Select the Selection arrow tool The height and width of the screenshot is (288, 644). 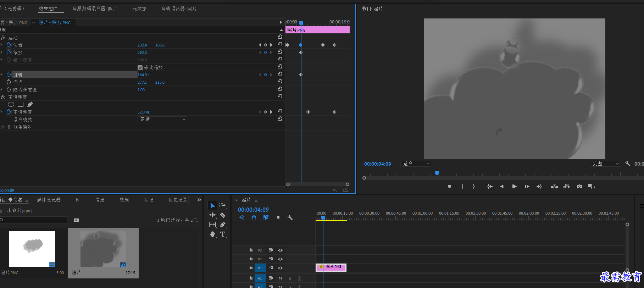coord(212,206)
